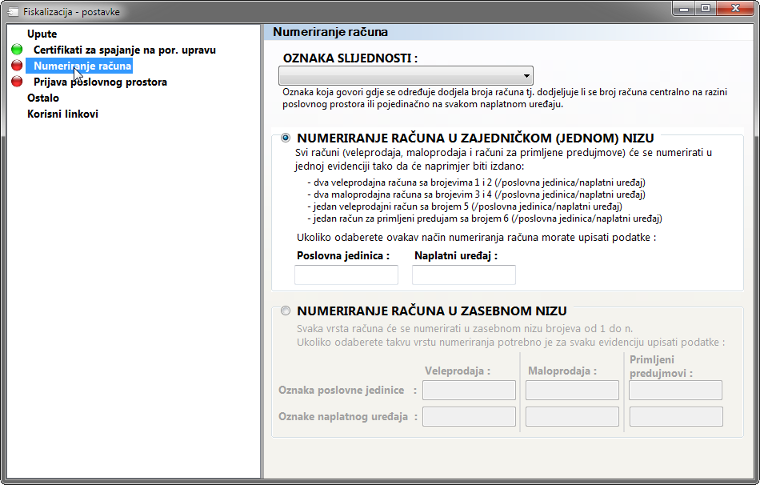Click Veleprodaja oznaka poslovne jedinice field

[x=469, y=390]
